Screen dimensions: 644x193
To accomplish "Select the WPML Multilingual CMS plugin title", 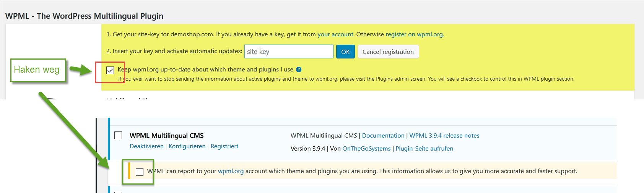I will (x=167, y=136).
